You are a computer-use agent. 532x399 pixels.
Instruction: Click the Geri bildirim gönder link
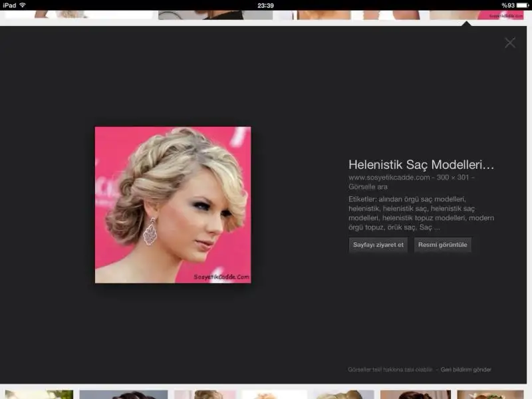(466, 370)
